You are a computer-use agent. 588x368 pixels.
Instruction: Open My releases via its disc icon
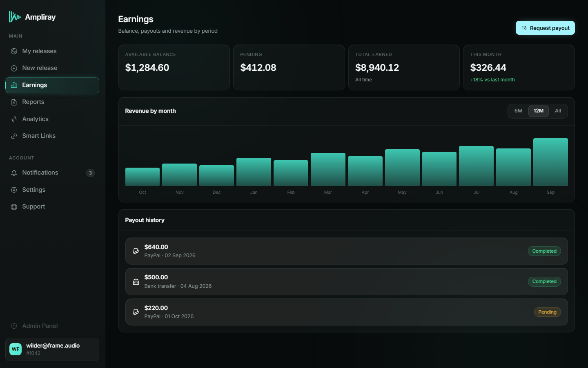click(14, 51)
